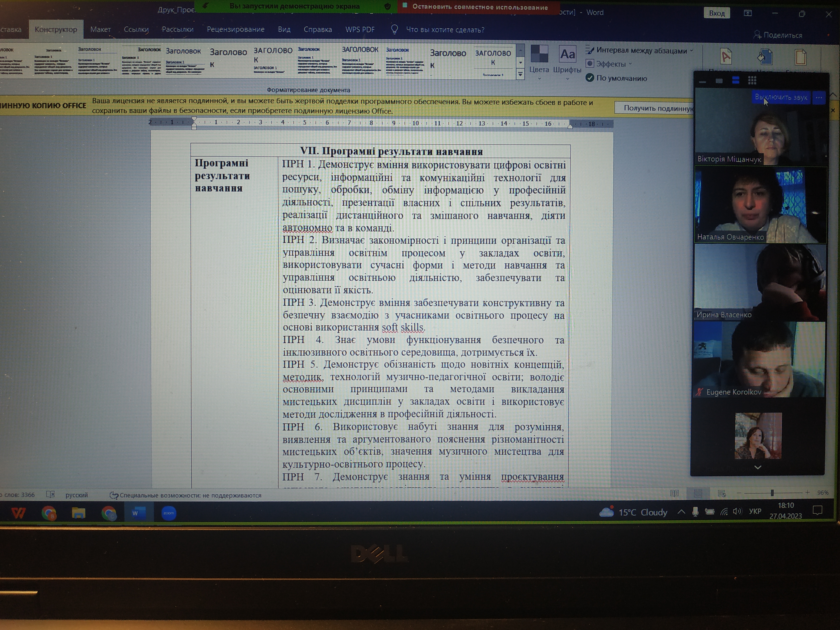Expand the style gallery more arrow
The width and height of the screenshot is (840, 630).
[520, 74]
